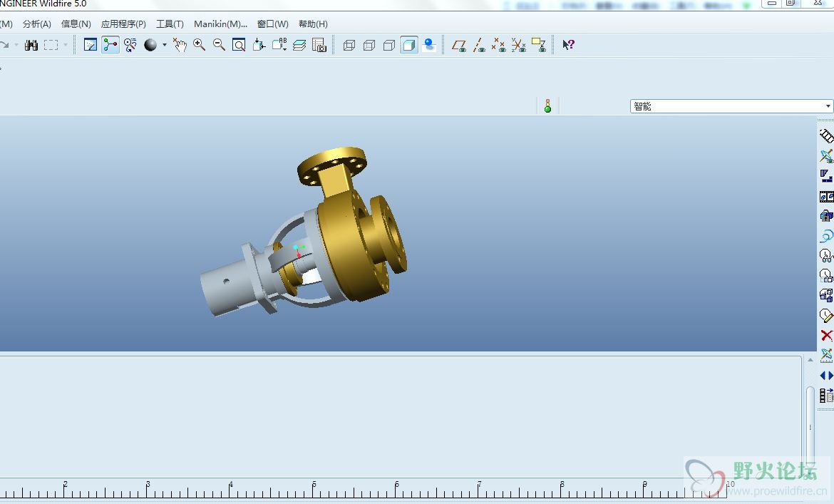Toggle the spin center display button

tap(130, 45)
